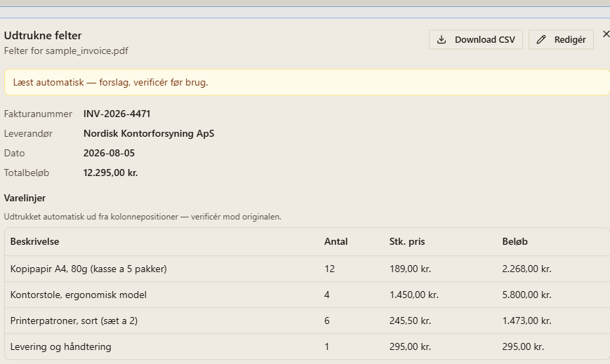Screen dimensions: 610x364
Task: Select the Kopipapir A4, 80g description cell
Action: point(88,269)
